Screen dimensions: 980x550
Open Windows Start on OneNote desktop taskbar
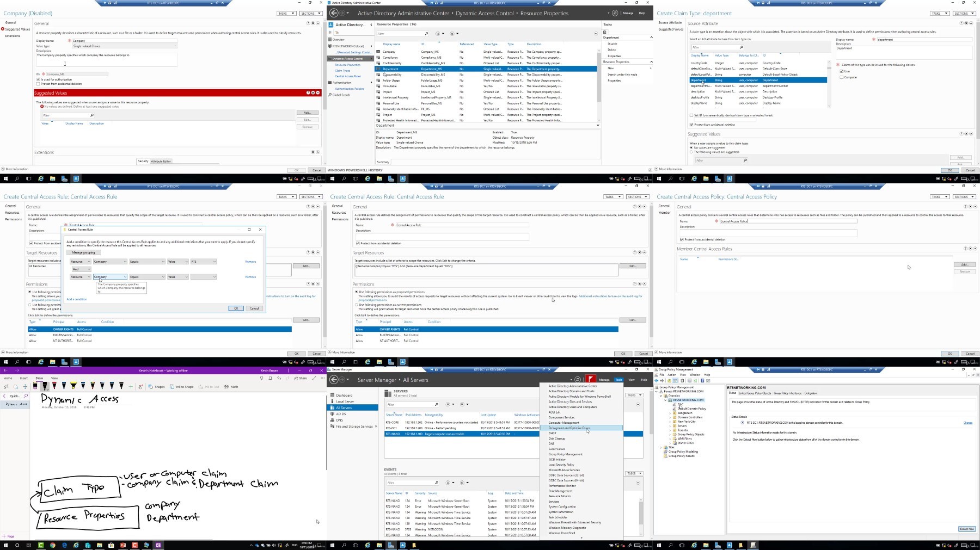click(6, 545)
